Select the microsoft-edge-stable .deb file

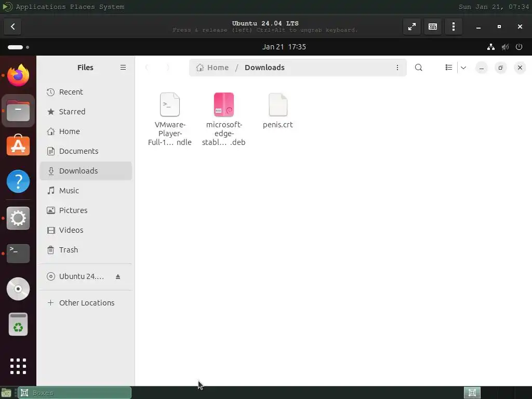click(223, 119)
